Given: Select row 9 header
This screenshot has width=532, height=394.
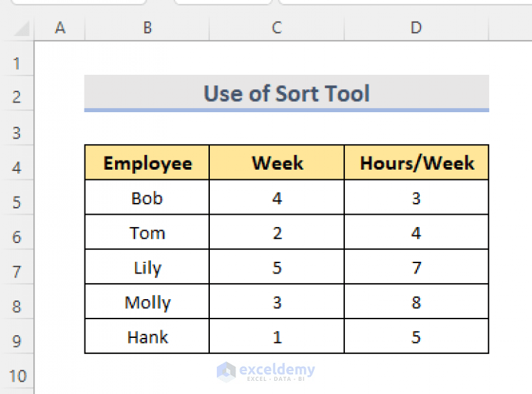Looking at the screenshot, I should 17,337.
